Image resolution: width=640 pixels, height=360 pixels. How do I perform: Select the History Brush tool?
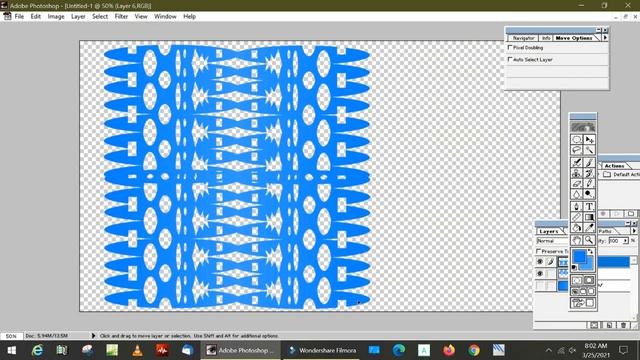pyautogui.click(x=589, y=173)
